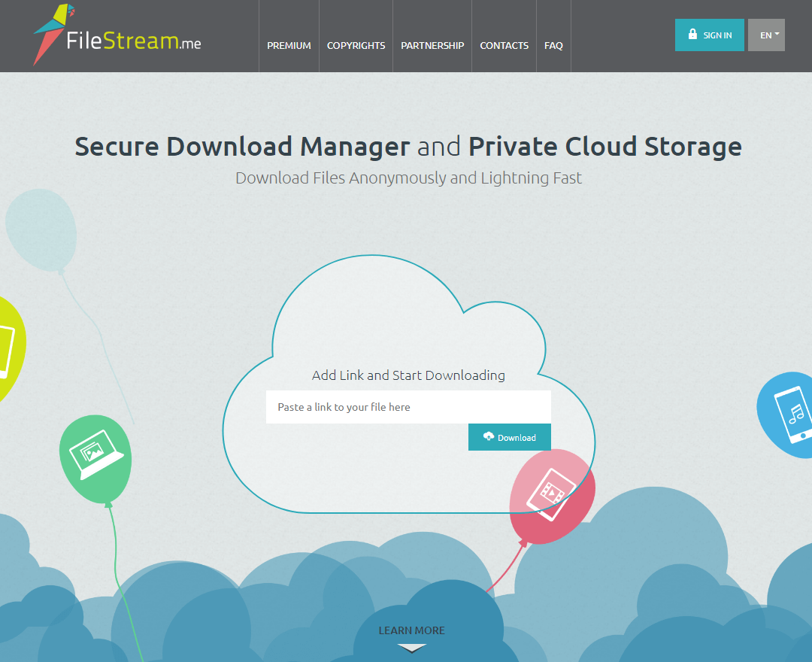The image size is (812, 662).
Task: Click the 'Secure Download Manager' headline
Action: 242,147
